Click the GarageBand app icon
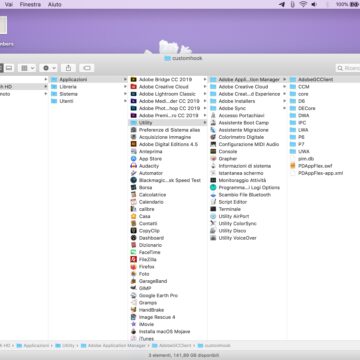Image resolution: width=360 pixels, height=360 pixels. click(x=133, y=281)
